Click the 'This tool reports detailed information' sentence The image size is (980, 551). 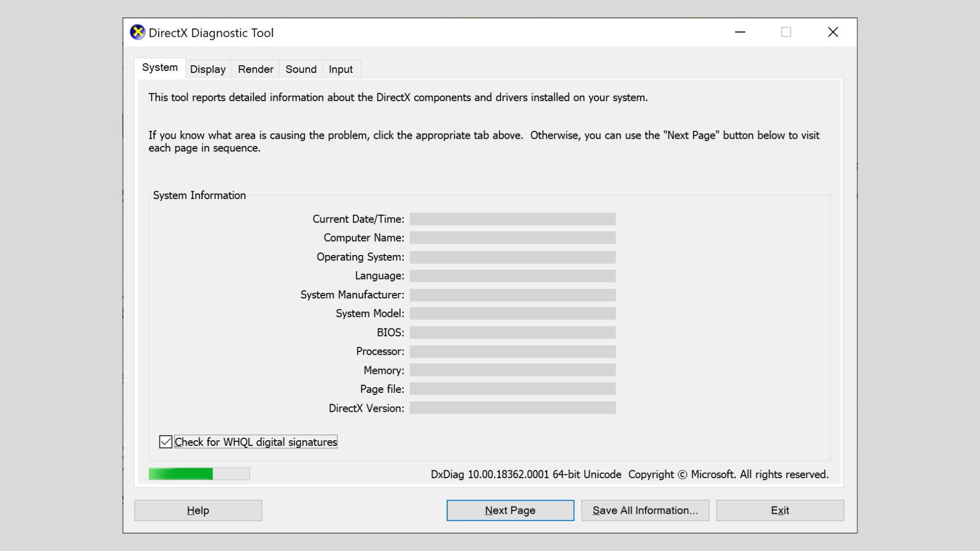click(x=398, y=97)
